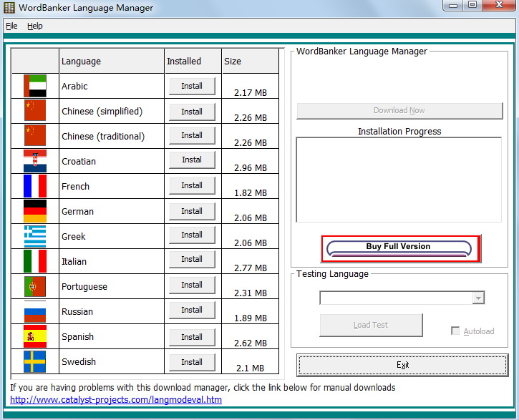The height and width of the screenshot is (420, 519).
Task: Click the Language column header
Action: [x=112, y=62]
